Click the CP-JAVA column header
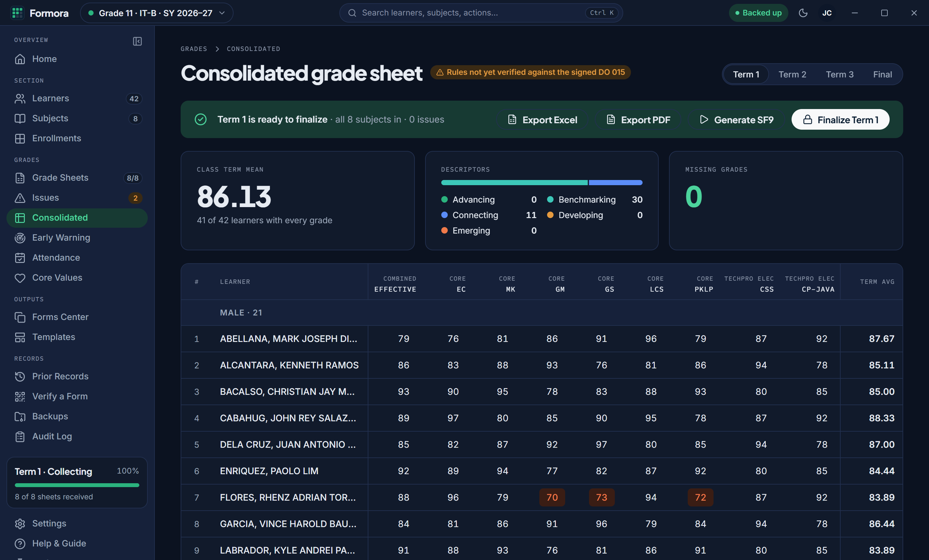The image size is (929, 560). coord(810,284)
